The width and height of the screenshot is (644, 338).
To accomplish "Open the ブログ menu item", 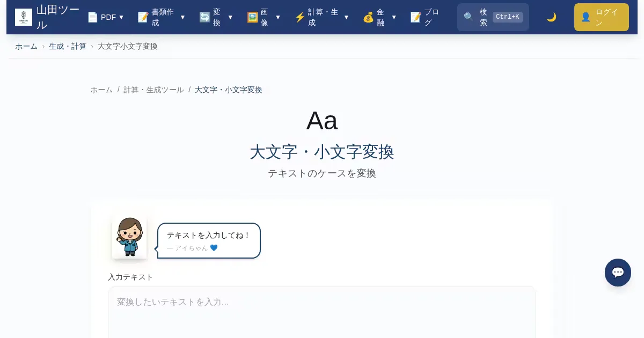I will [x=425, y=17].
